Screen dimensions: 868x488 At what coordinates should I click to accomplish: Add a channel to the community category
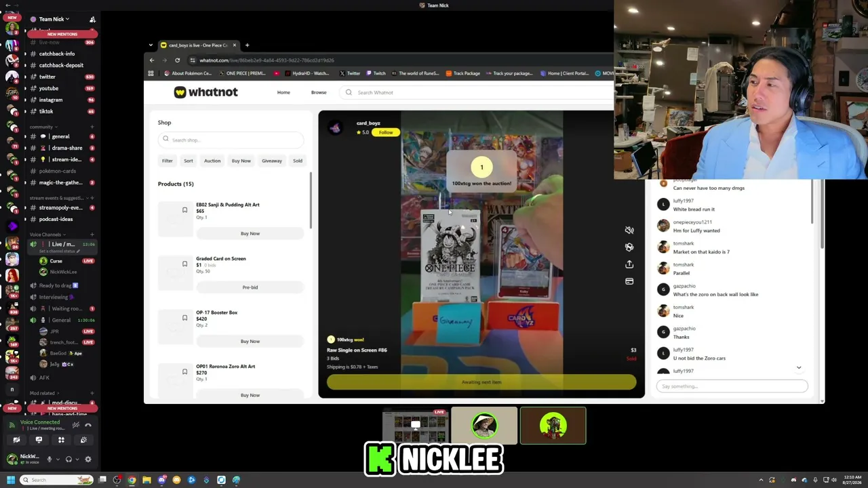point(92,127)
